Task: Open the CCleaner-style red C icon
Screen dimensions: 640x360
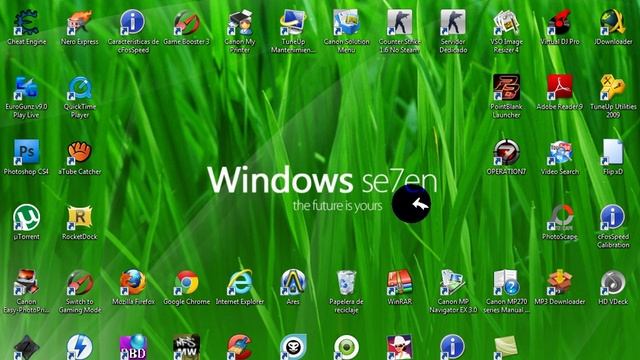Action: tap(240, 347)
